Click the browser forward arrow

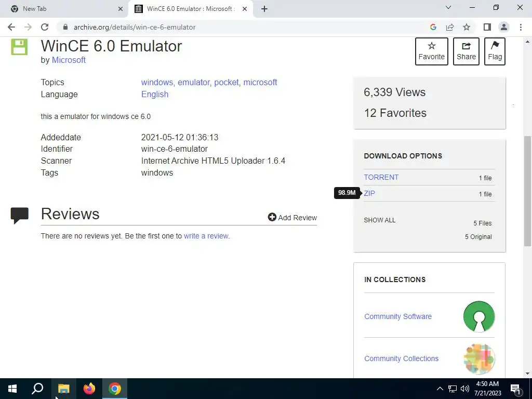[x=28, y=27]
